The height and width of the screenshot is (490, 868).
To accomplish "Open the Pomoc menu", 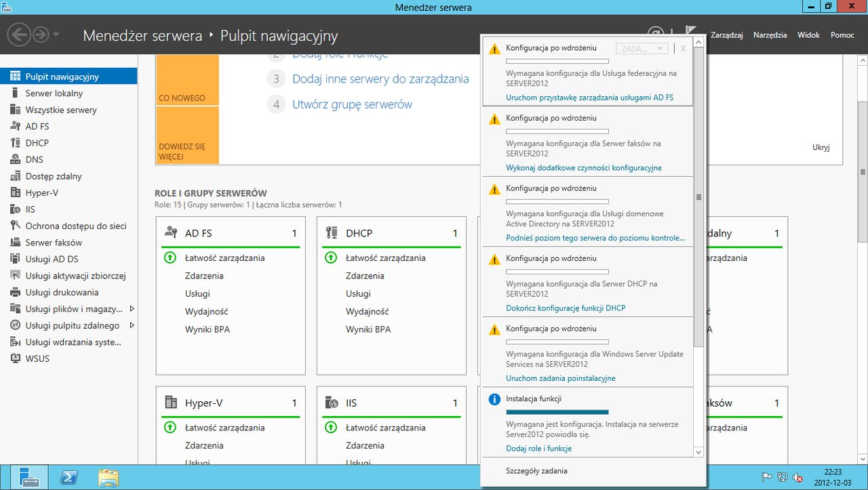I will click(x=842, y=35).
